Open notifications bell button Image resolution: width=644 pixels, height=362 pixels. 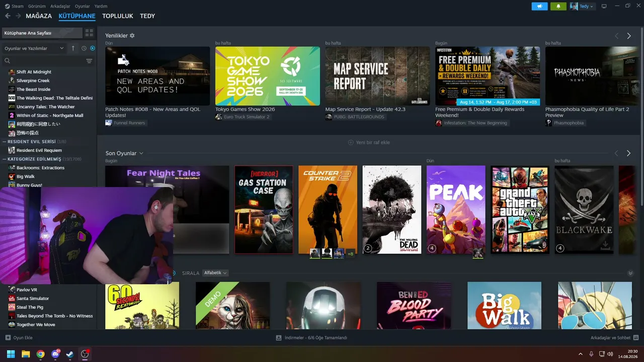(x=558, y=6)
